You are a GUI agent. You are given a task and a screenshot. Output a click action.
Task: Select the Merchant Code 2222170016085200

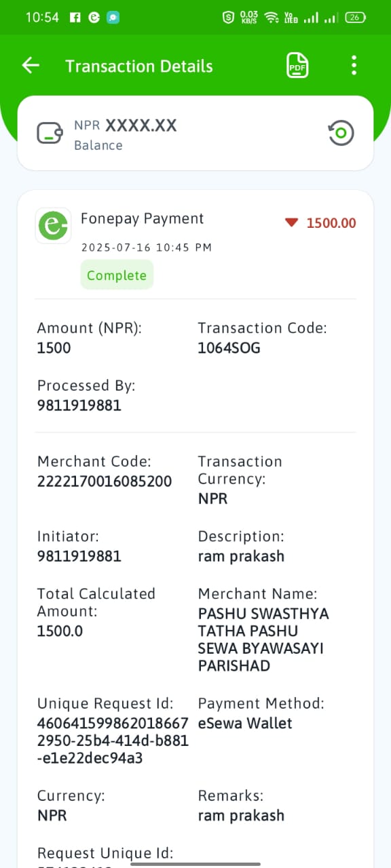pos(105,481)
